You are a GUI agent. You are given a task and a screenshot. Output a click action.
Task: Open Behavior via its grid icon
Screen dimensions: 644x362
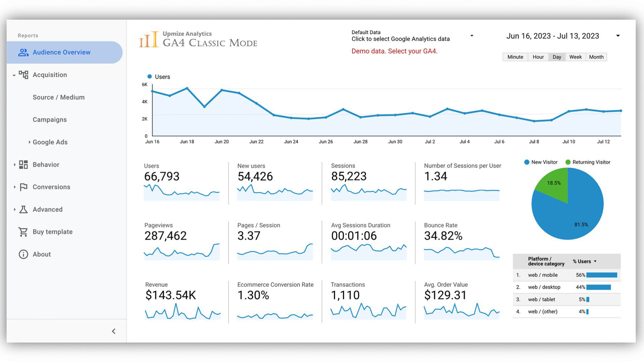[23, 165]
